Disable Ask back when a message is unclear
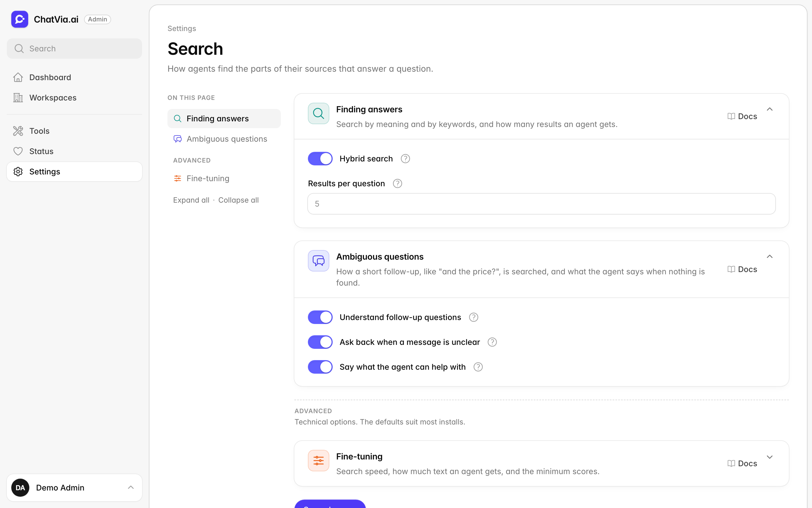Viewport: 812px width, 508px height. tap(320, 342)
